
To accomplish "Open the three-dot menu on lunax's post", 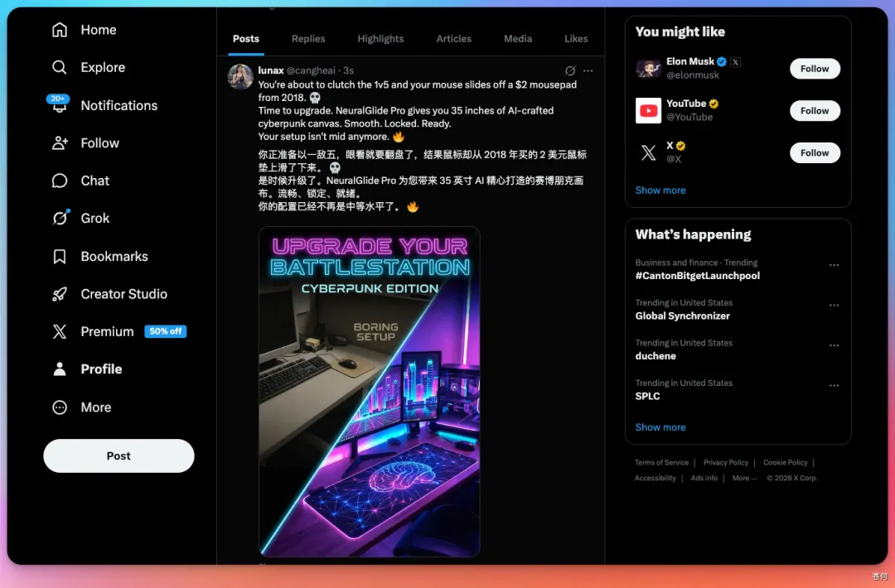I will [x=588, y=71].
